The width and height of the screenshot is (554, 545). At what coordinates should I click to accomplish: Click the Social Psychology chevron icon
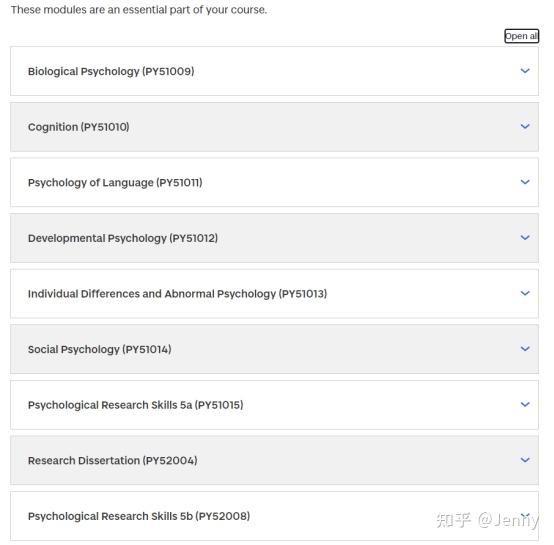tap(525, 349)
